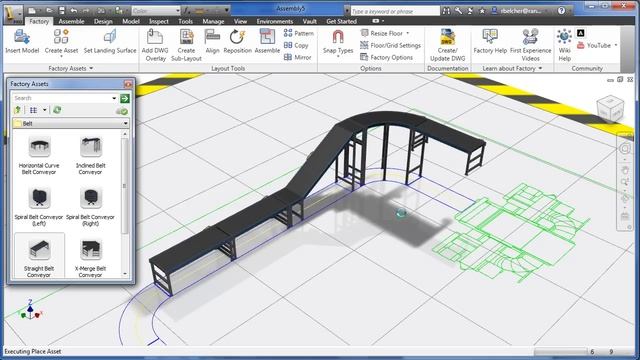Select the Align tool
The image size is (640, 360).
(x=212, y=42)
